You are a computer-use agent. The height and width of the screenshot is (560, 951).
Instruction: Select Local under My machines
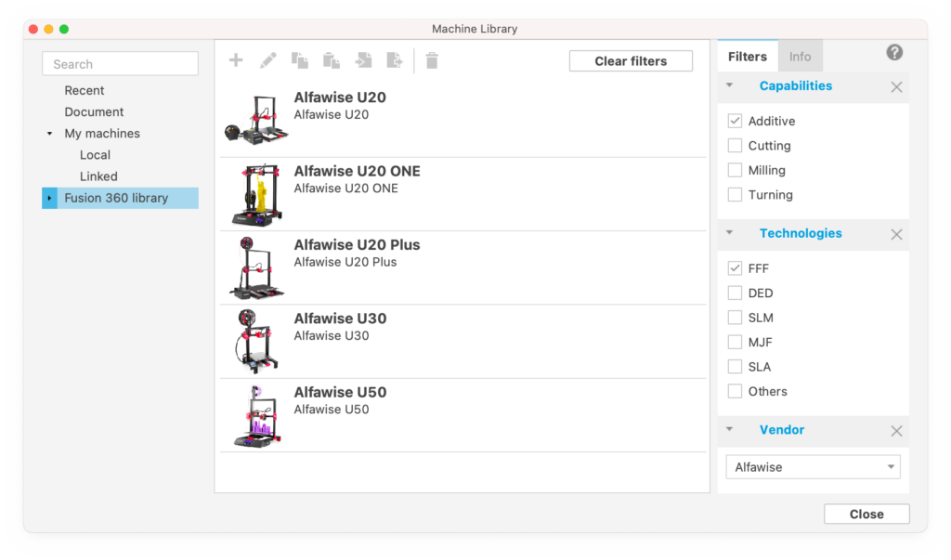(95, 155)
